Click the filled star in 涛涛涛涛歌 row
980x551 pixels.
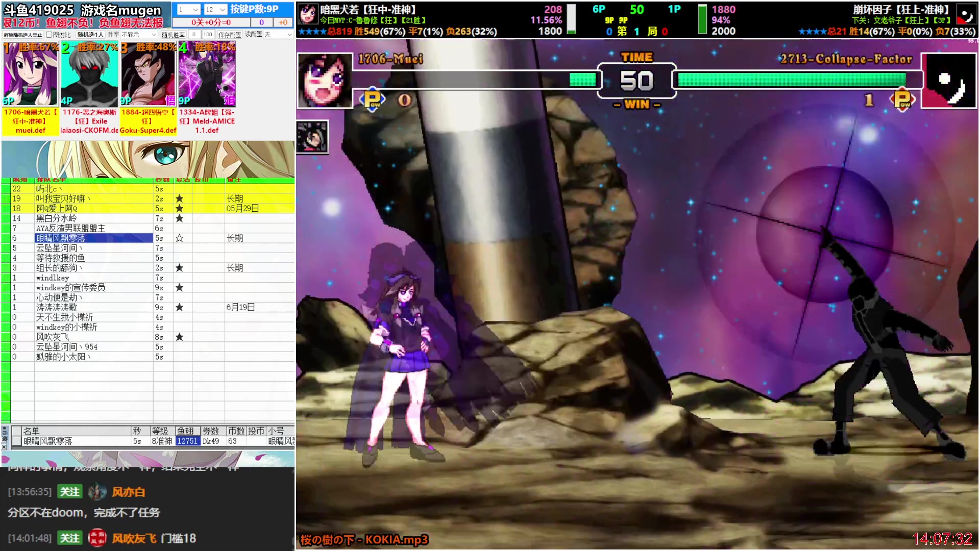tap(179, 308)
